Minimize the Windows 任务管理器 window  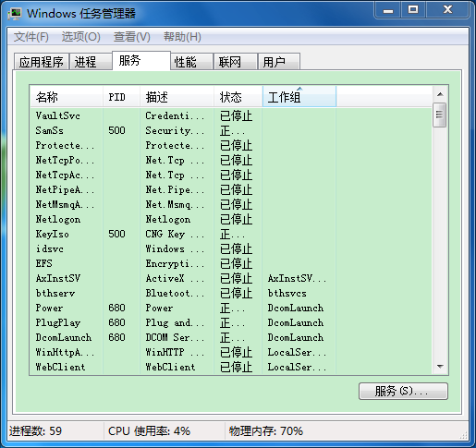[x=388, y=10]
